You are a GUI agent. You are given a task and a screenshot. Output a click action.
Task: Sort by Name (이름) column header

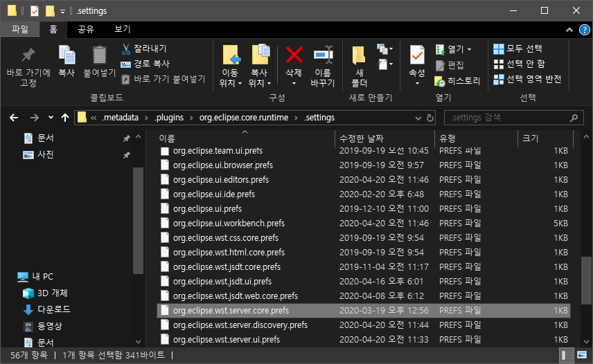(245, 138)
